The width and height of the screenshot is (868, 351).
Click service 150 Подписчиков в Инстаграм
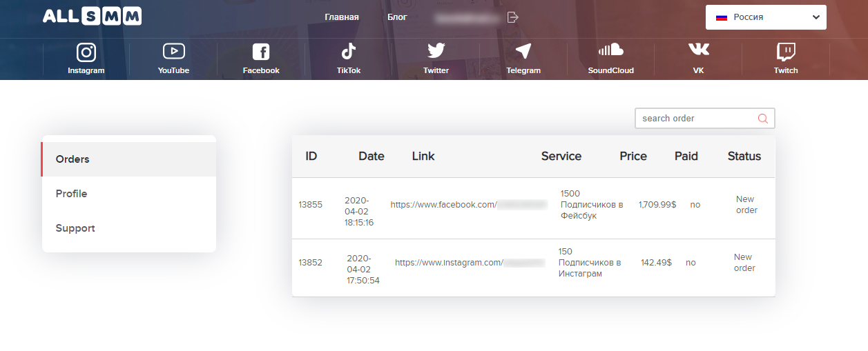pos(590,263)
